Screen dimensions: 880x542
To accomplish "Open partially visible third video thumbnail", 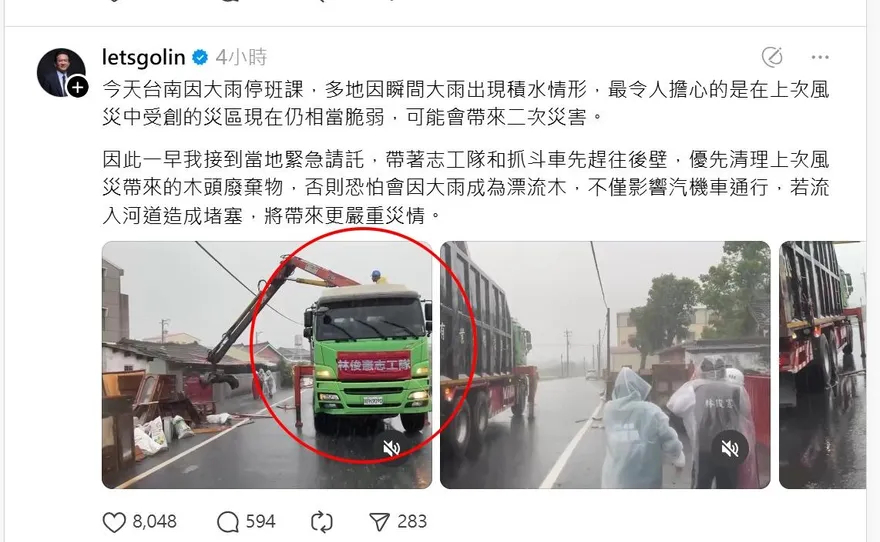I will [x=822, y=365].
